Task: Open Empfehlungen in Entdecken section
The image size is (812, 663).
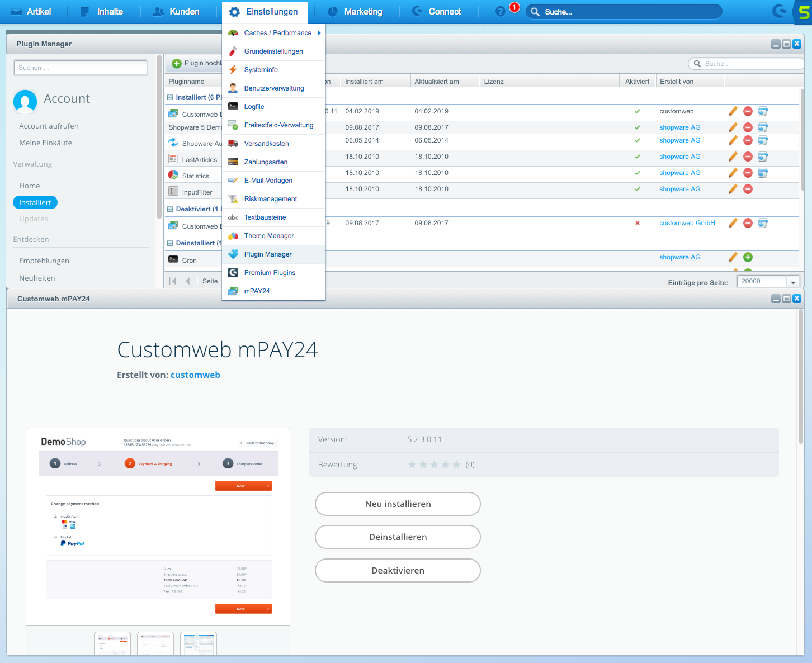Action: tap(44, 261)
